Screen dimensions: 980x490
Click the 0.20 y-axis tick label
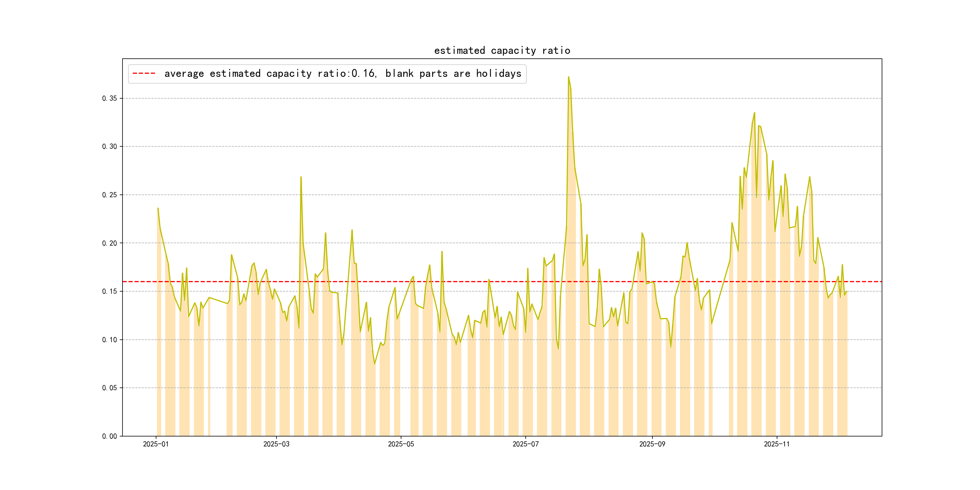coord(109,243)
